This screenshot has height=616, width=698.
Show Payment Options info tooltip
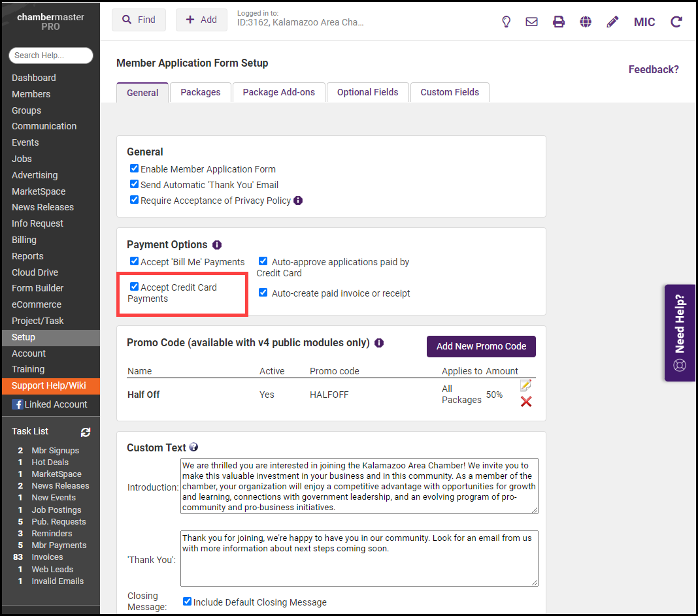[x=217, y=245]
